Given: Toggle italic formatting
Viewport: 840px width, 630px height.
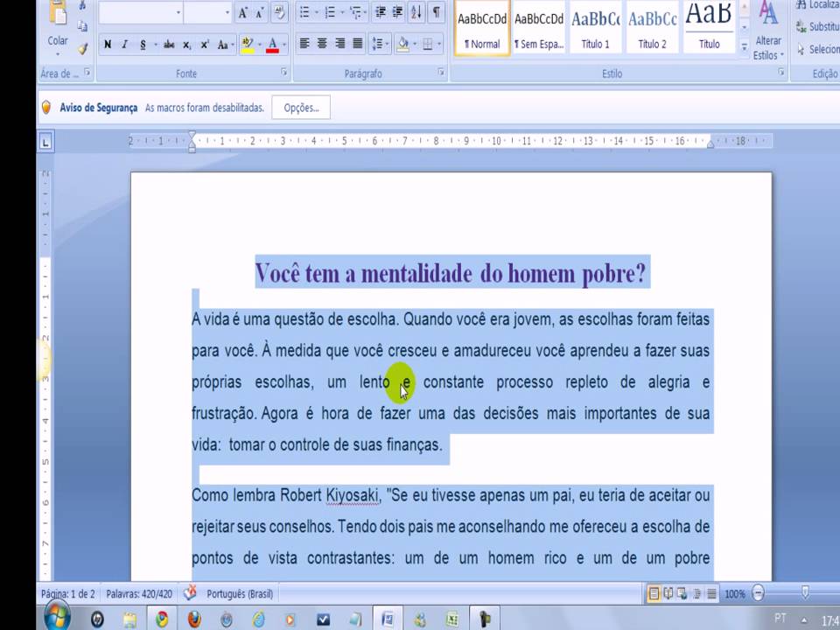Looking at the screenshot, I should (124, 45).
